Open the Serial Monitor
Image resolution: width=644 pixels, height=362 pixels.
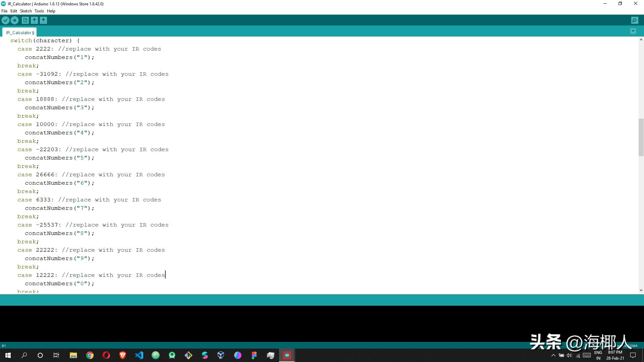(x=635, y=20)
